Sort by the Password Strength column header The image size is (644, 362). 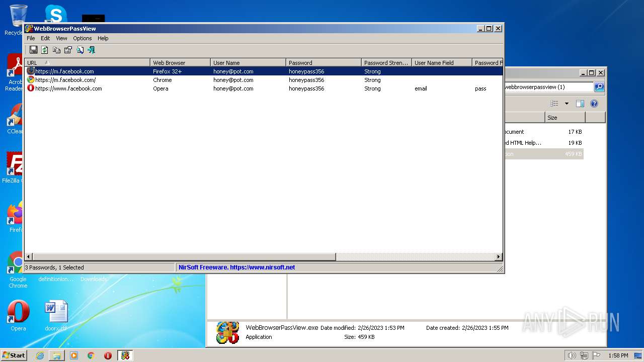[386, 63]
